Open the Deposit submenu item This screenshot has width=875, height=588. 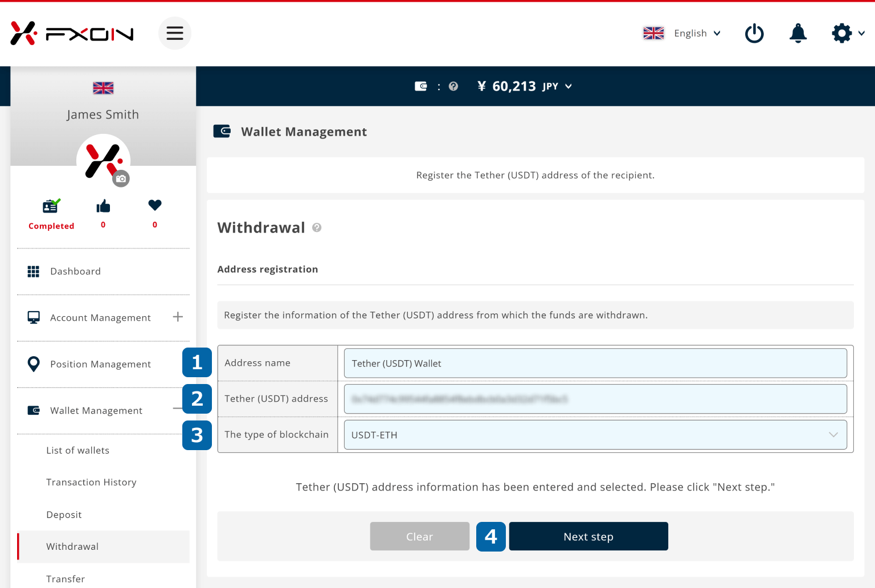[x=64, y=514]
